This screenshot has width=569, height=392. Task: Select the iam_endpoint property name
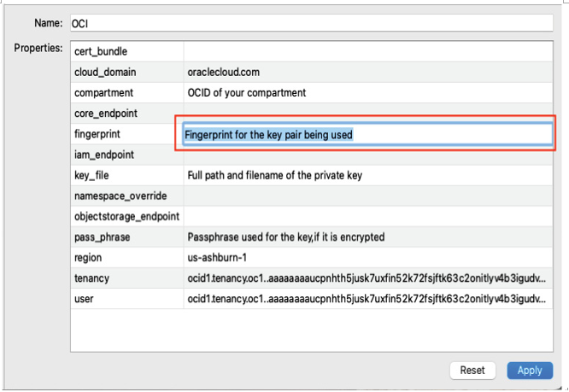104,155
